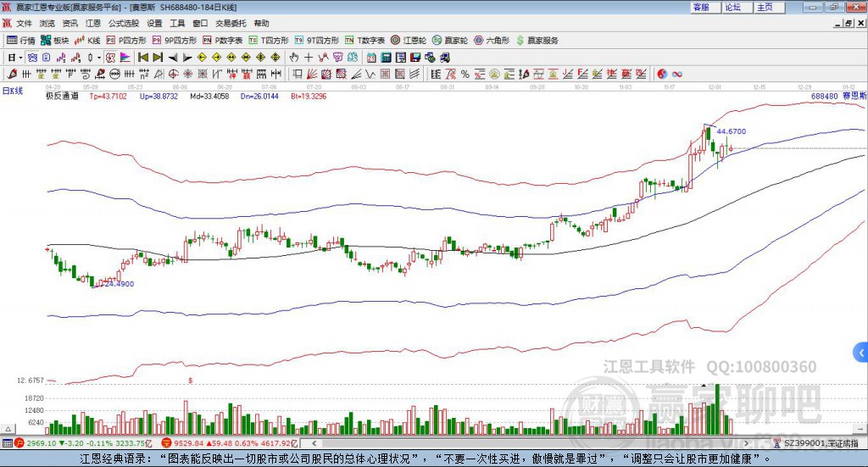The height and width of the screenshot is (467, 868).
Task: Open the T四方形 tool
Action: [269, 41]
